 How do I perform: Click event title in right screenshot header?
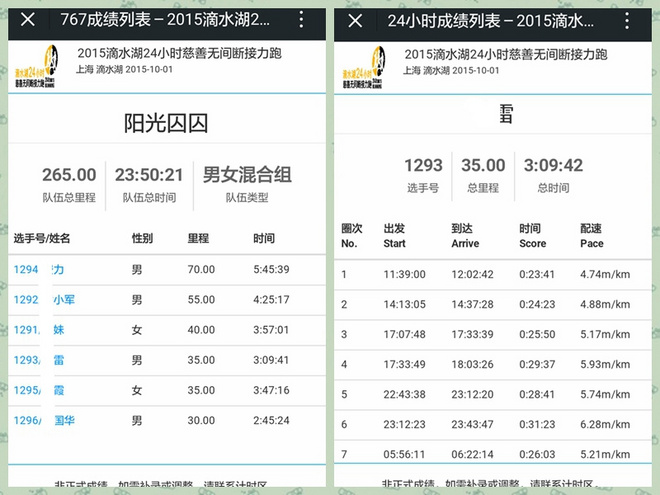tap(506, 54)
